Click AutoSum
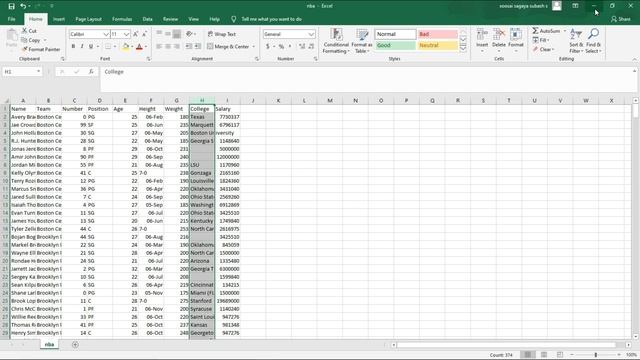Viewport: 640px width, 360px height. coord(546,31)
